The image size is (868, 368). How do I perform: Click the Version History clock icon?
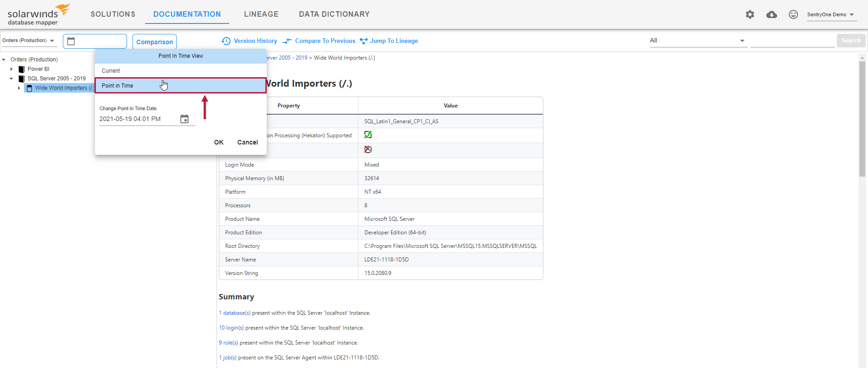[226, 41]
